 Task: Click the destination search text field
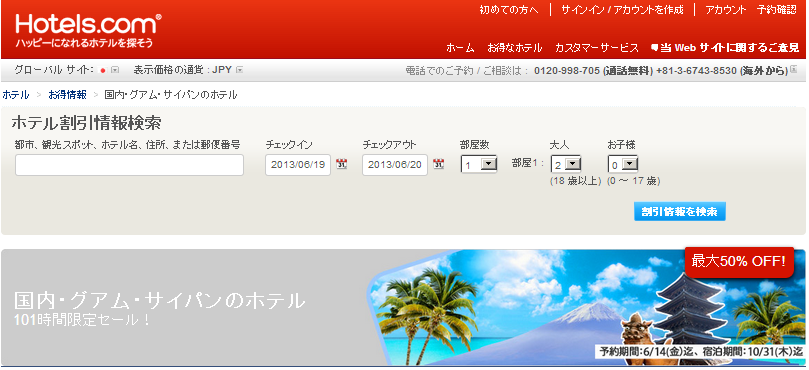click(130, 165)
